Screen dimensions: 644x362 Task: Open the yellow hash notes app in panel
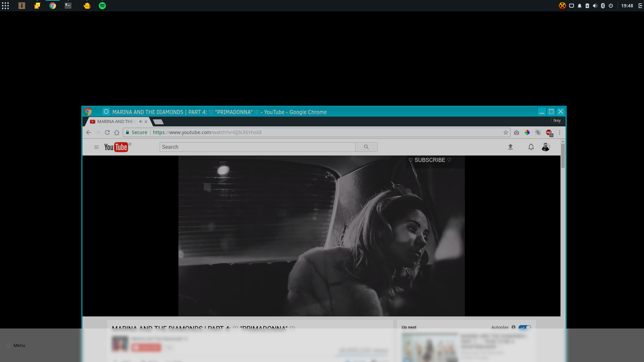[37, 6]
